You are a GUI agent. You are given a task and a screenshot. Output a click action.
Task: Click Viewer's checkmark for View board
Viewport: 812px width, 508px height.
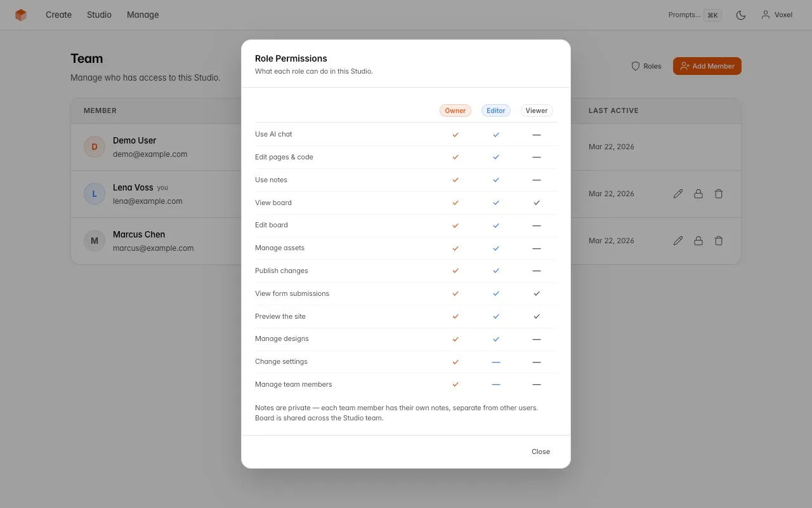tap(536, 203)
